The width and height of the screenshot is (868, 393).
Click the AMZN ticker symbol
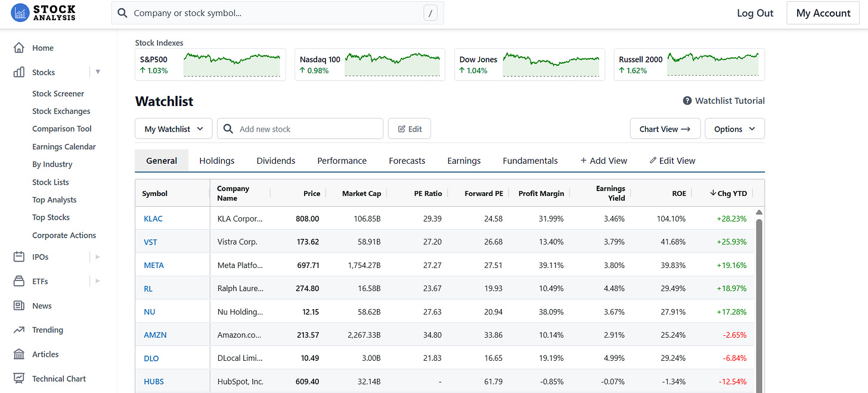[155, 335]
